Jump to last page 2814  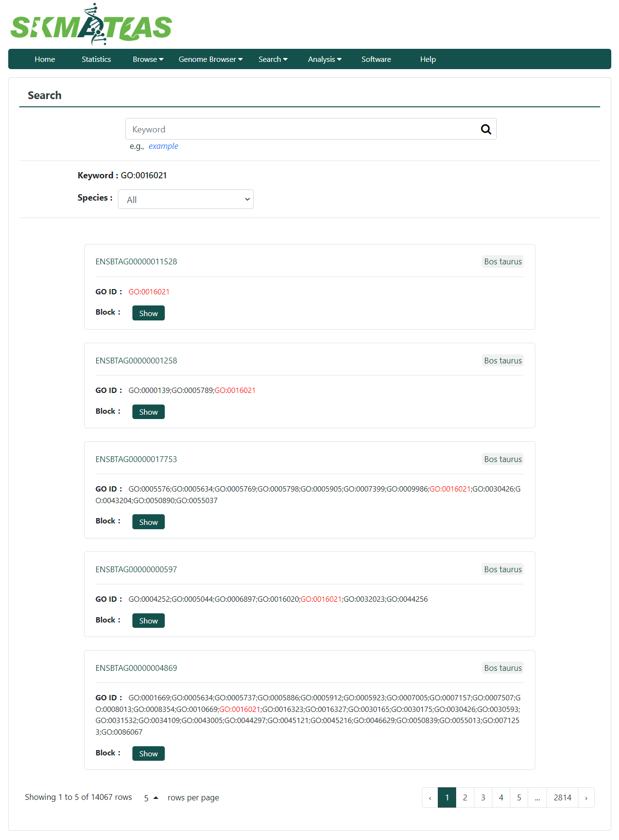coord(562,797)
